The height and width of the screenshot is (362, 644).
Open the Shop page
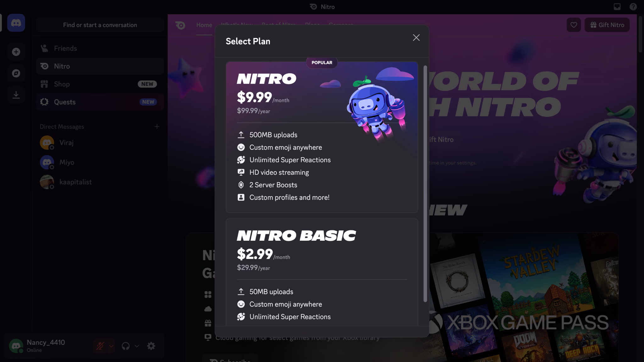pyautogui.click(x=100, y=84)
